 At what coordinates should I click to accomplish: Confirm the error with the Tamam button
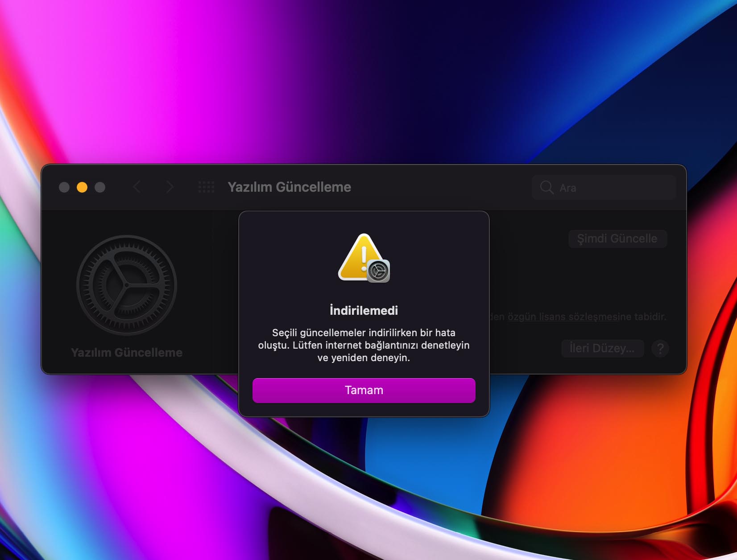[x=364, y=390]
